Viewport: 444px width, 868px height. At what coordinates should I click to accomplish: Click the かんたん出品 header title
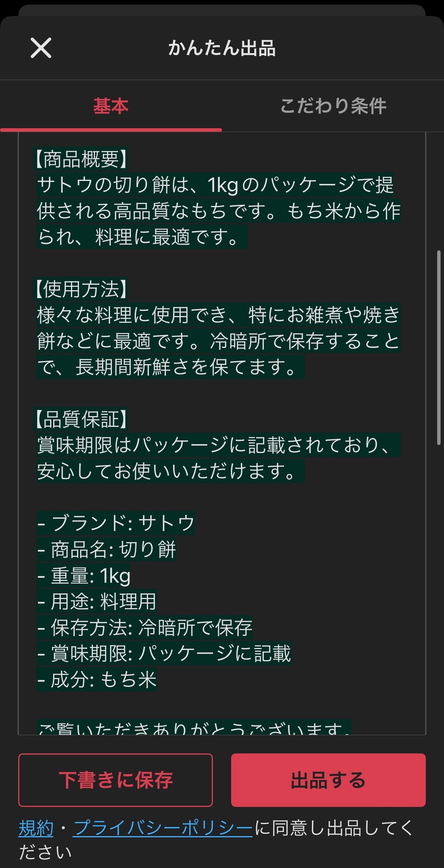pyautogui.click(x=222, y=48)
